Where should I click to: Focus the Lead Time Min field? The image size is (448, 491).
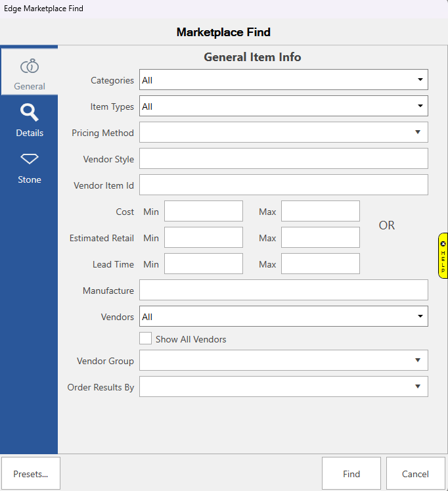(204, 264)
